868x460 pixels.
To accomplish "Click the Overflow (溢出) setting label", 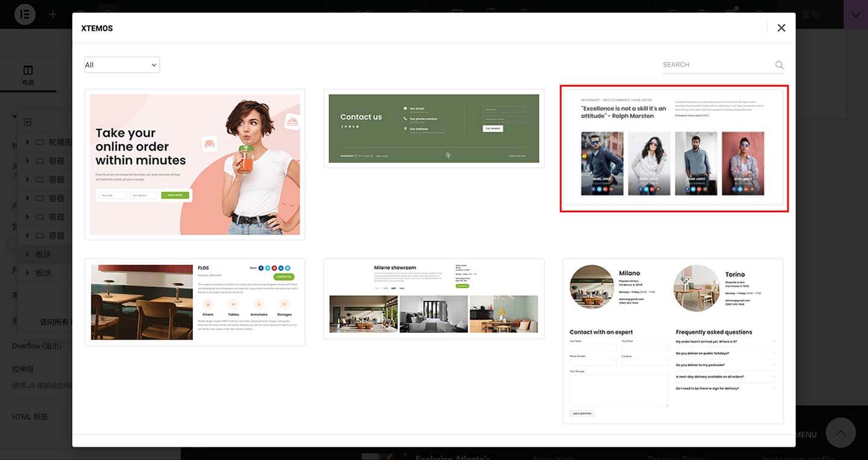I will tap(37, 346).
